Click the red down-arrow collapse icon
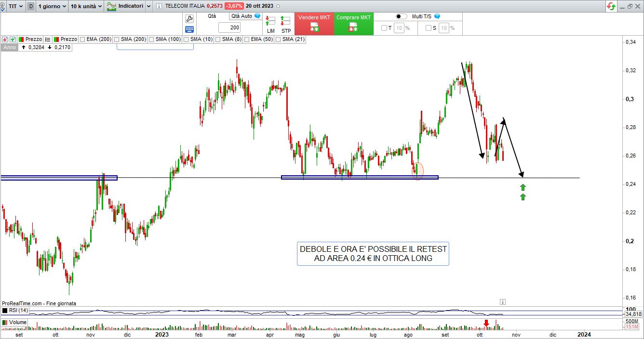Screen dimensions: 644x339 (5, 39)
